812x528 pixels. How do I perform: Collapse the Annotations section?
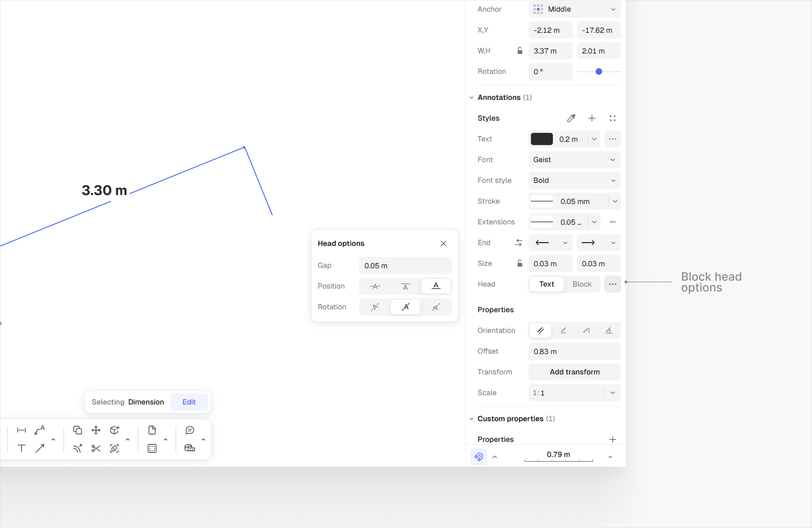click(x=472, y=98)
